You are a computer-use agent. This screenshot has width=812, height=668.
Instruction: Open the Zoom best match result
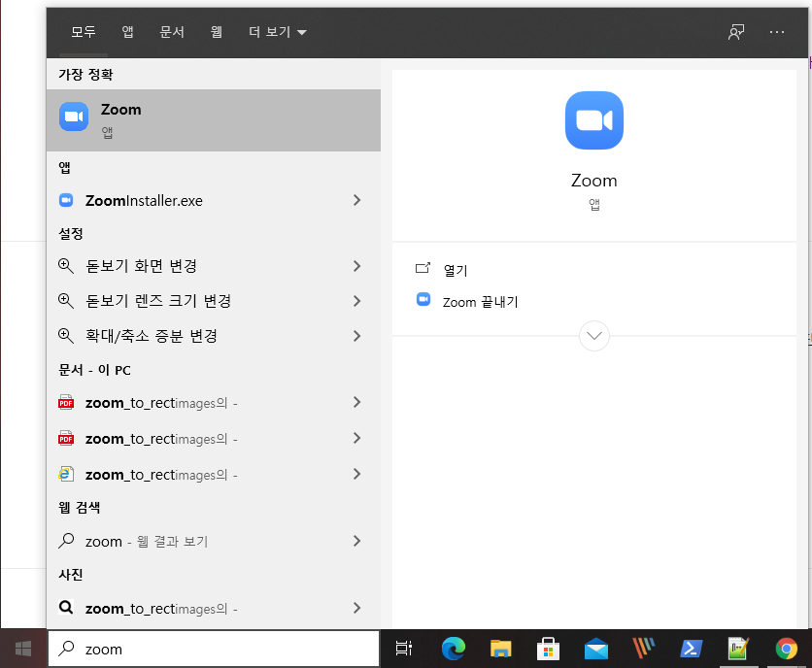click(x=214, y=120)
